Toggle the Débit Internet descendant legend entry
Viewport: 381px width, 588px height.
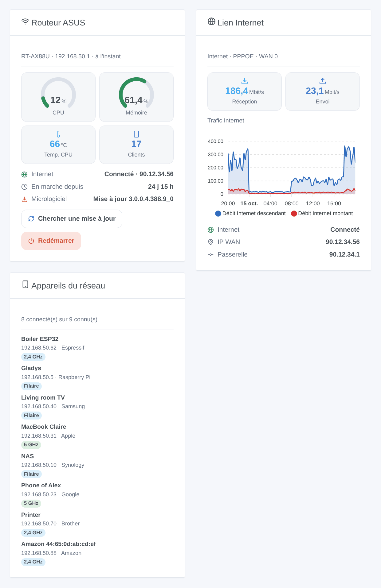tap(250, 213)
